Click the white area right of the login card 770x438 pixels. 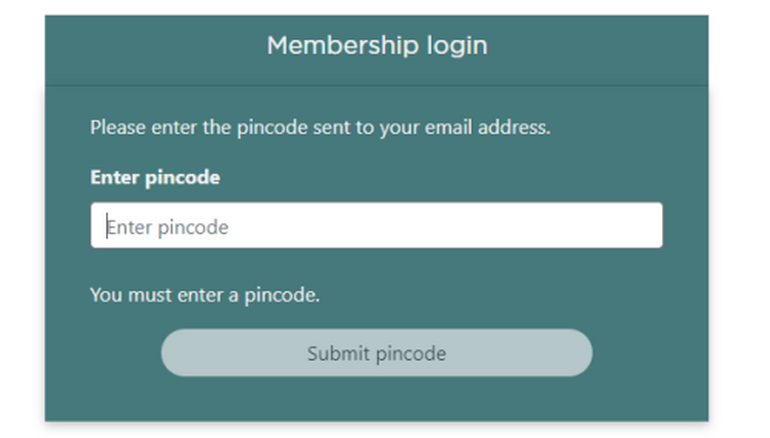tap(738, 220)
